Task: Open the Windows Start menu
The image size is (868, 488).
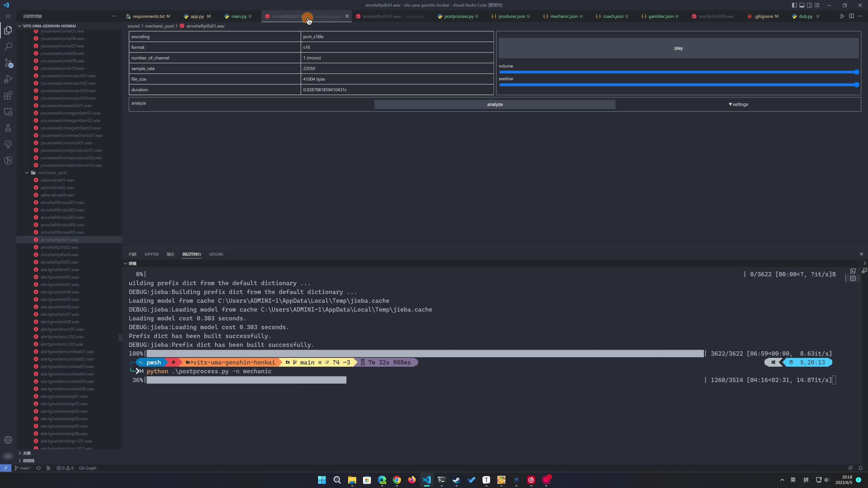Action: click(322, 480)
